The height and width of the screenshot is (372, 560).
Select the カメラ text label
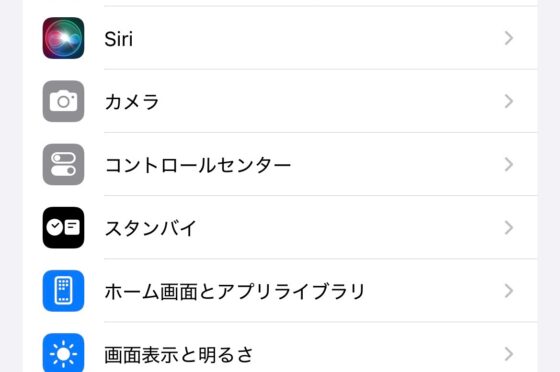132,102
